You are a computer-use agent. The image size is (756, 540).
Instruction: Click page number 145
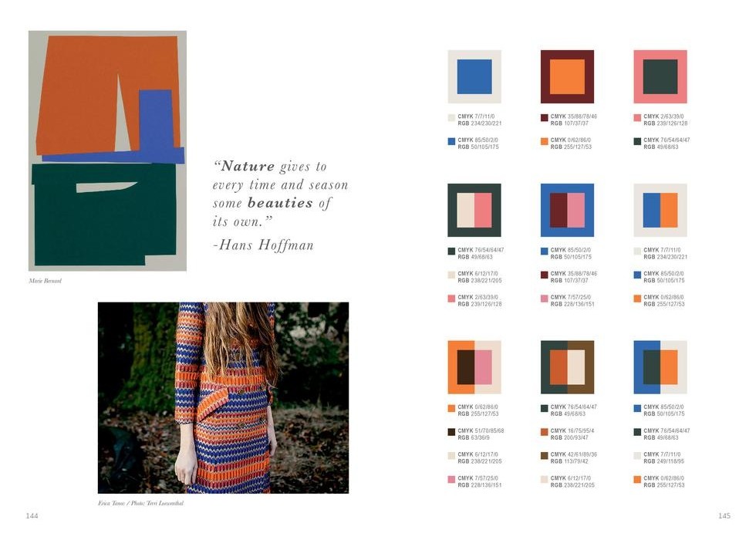click(x=724, y=516)
